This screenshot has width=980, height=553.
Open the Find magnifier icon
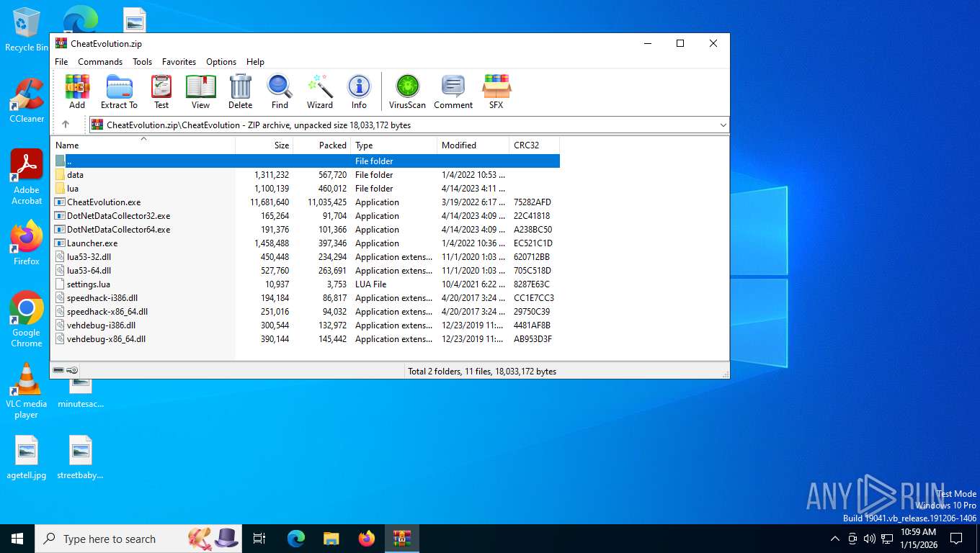280,91
